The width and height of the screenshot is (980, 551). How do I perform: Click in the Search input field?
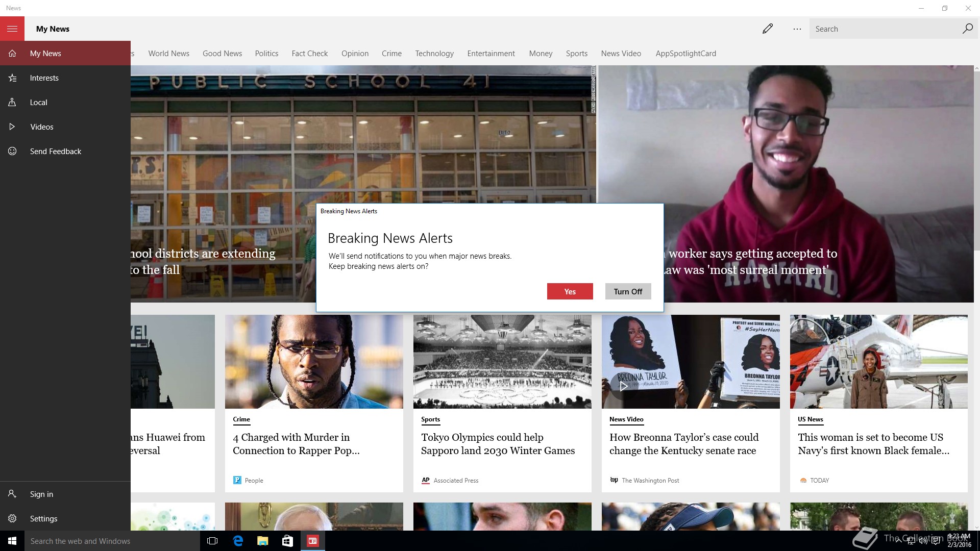click(885, 29)
